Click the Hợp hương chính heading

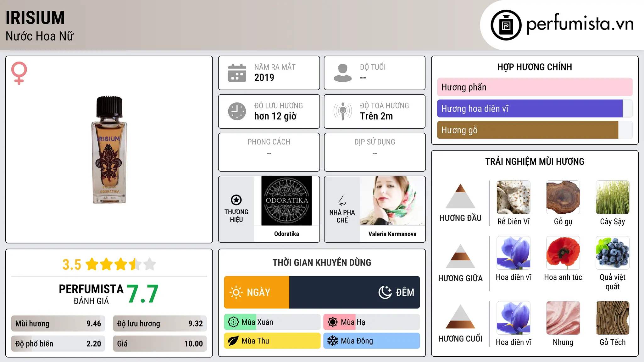coord(535,67)
